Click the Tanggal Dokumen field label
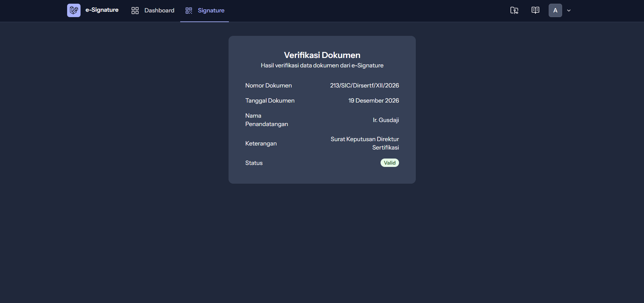Screen dimensions: 644x303 [x=270, y=101]
